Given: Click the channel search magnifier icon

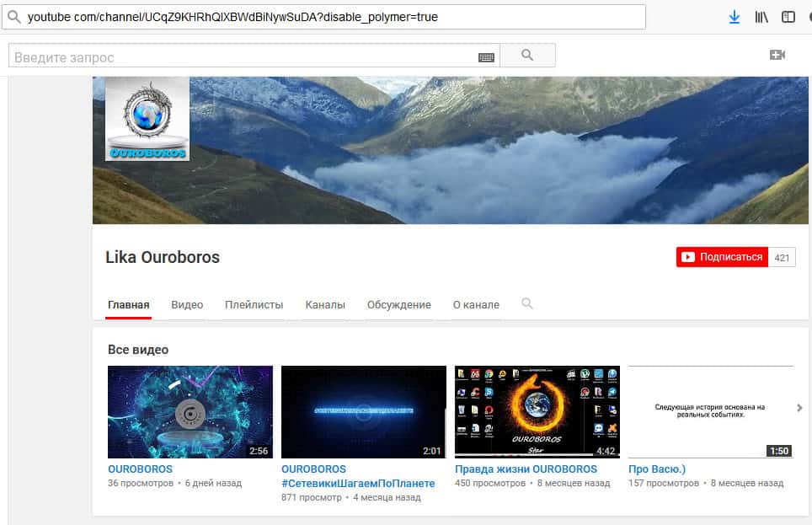Looking at the screenshot, I should (x=527, y=303).
